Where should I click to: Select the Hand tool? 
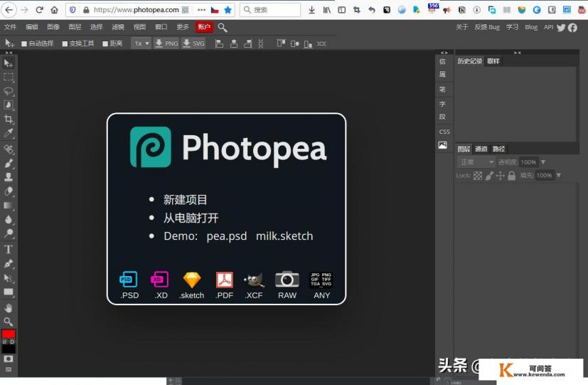pyautogui.click(x=9, y=308)
